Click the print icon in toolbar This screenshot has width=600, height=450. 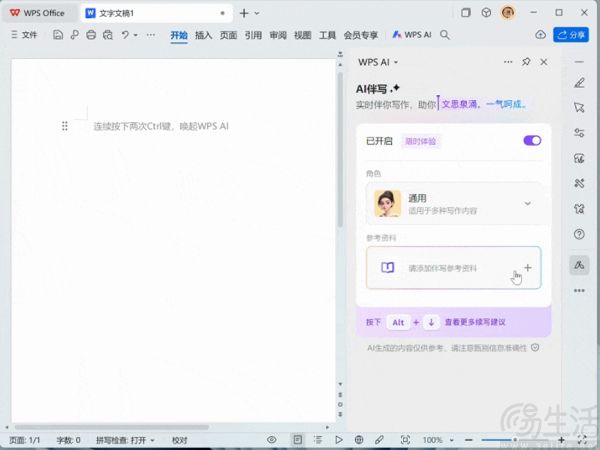[91, 35]
